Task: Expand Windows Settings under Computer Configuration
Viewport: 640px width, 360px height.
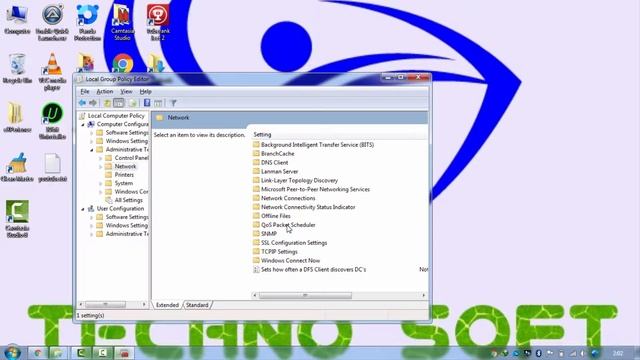Action: tap(92, 141)
